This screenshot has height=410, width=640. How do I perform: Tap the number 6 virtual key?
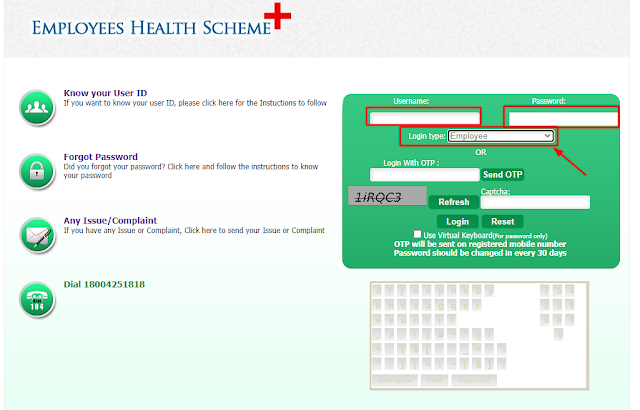[545, 320]
